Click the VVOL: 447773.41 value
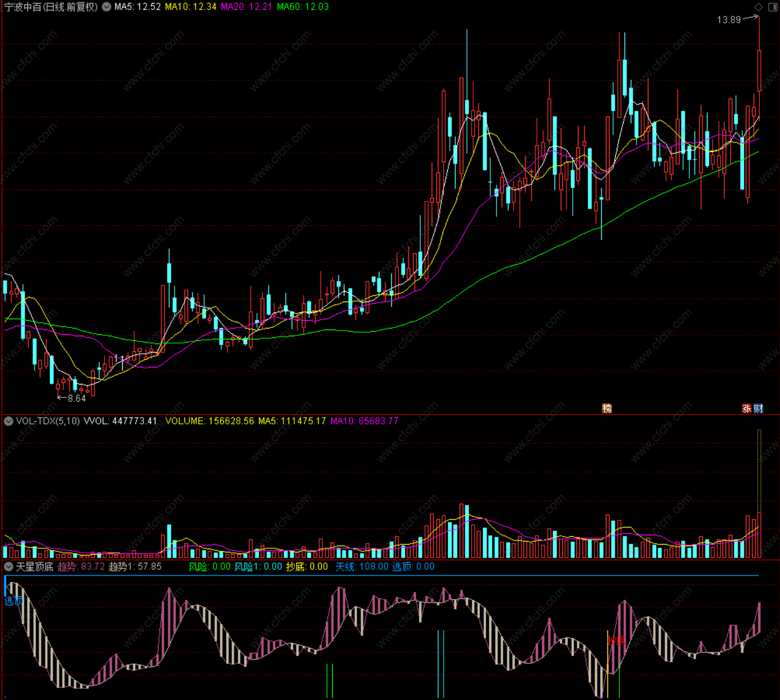This screenshot has width=780, height=700. point(120,421)
